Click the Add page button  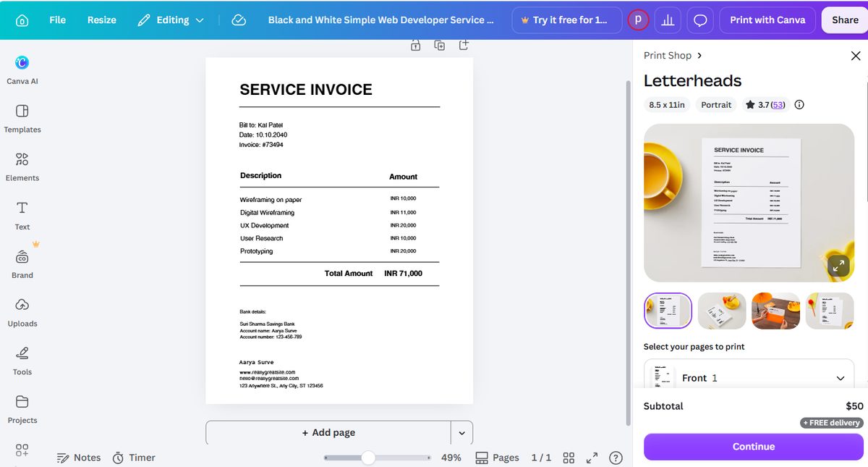pos(328,433)
